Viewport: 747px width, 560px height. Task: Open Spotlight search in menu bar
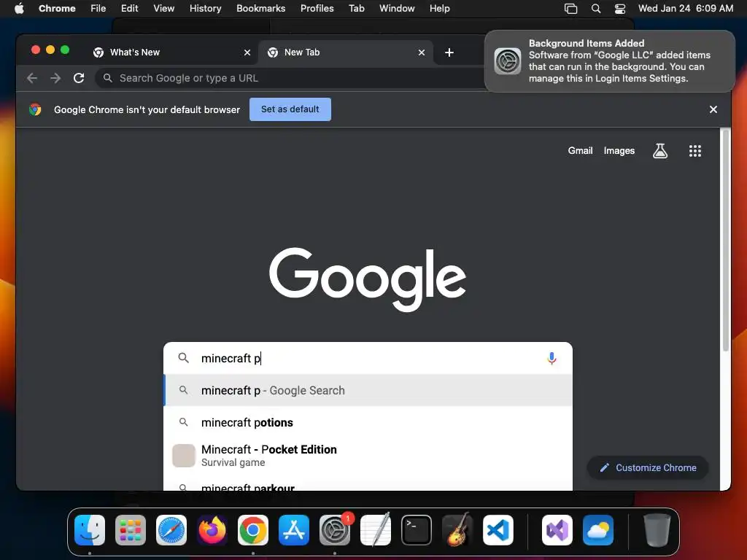(x=595, y=9)
